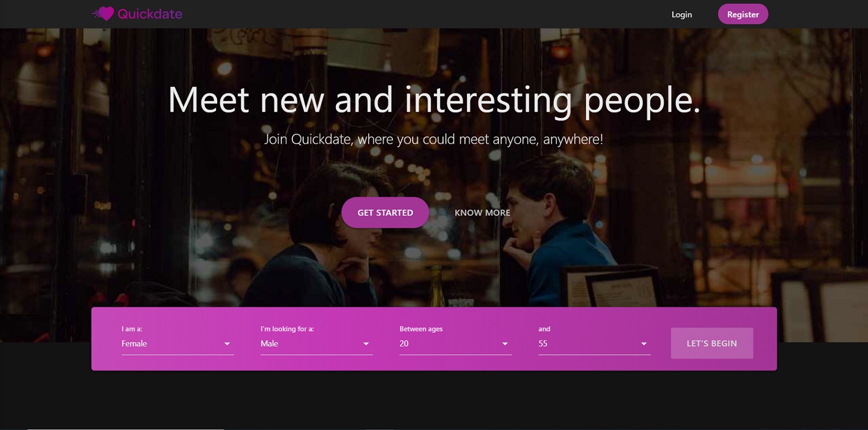
Task: Click the Register button in header
Action: 743,14
